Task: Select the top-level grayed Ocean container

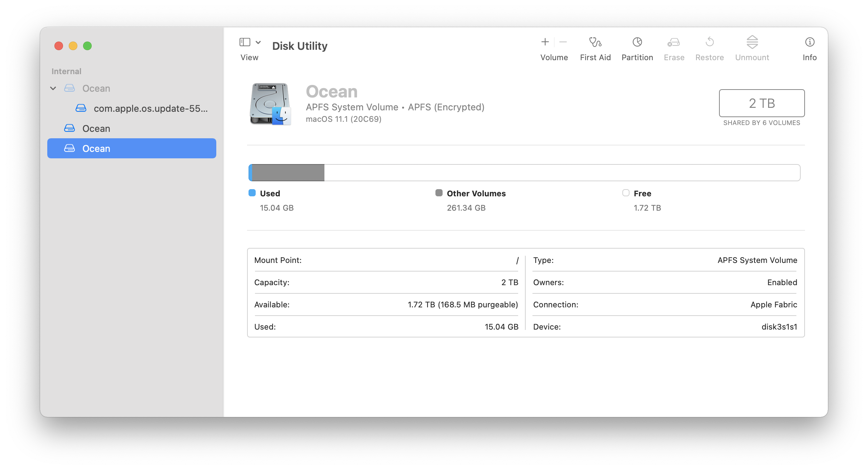Action: click(x=96, y=88)
